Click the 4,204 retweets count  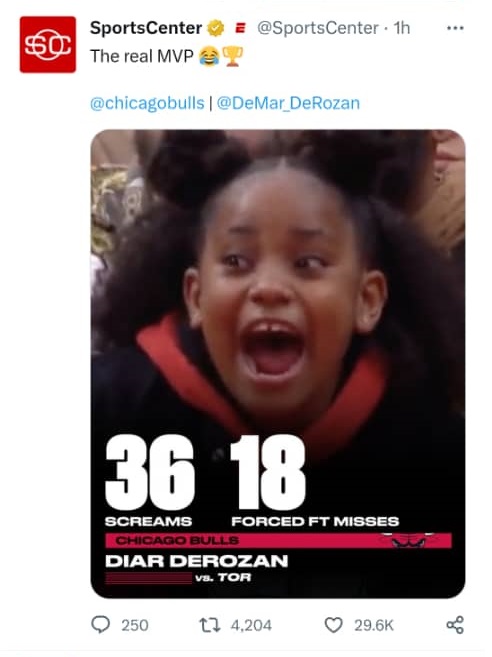pyautogui.click(x=251, y=625)
